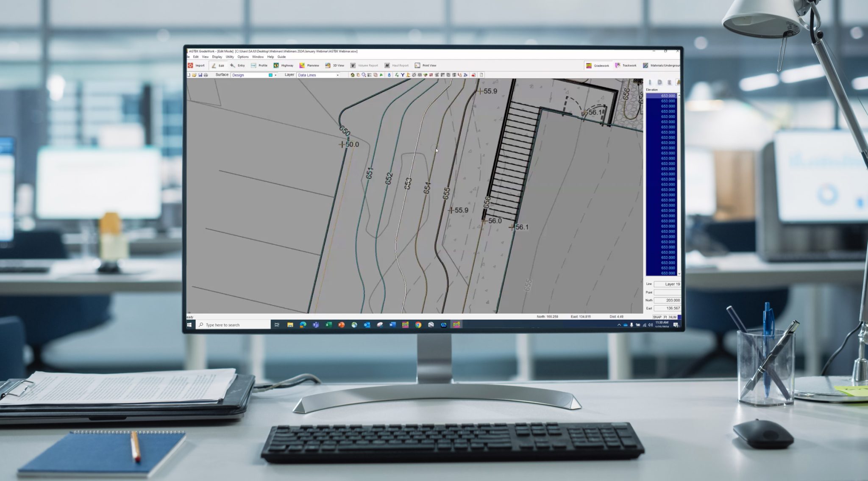Open the Windows Start menu
Viewport: 868px width, 481px height.
coord(189,325)
